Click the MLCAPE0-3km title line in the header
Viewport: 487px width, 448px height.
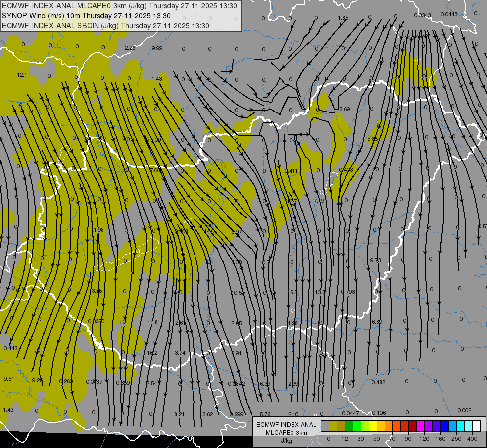click(119, 6)
